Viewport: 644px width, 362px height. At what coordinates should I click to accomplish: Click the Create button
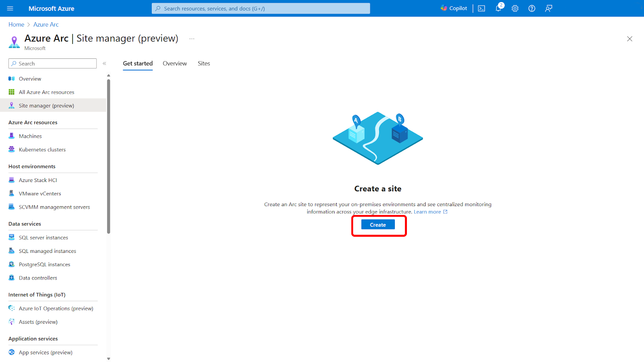[x=378, y=225]
